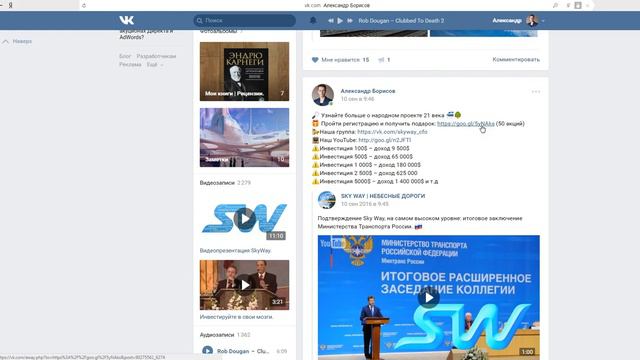Open repost date 10 сен 2016 в 9:45
This screenshot has width=640, height=360.
364,204
